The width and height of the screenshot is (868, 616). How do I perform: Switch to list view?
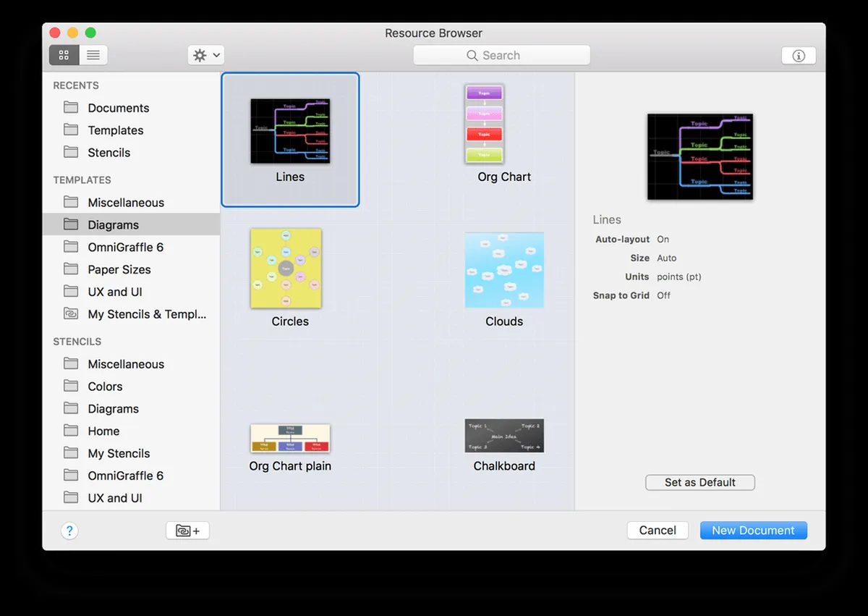click(x=93, y=55)
